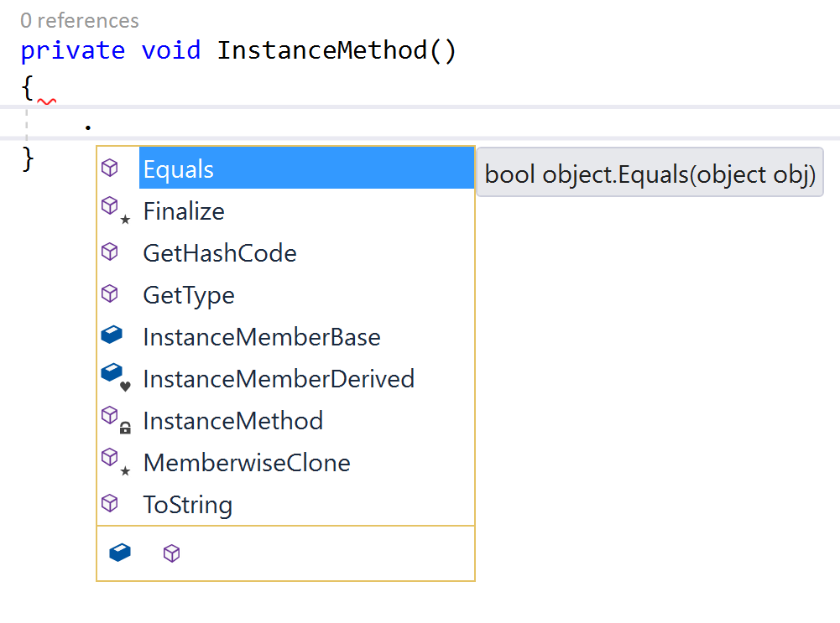840x623 pixels.
Task: Pick GetHashCode in the IntelliSense list
Action: point(285,252)
